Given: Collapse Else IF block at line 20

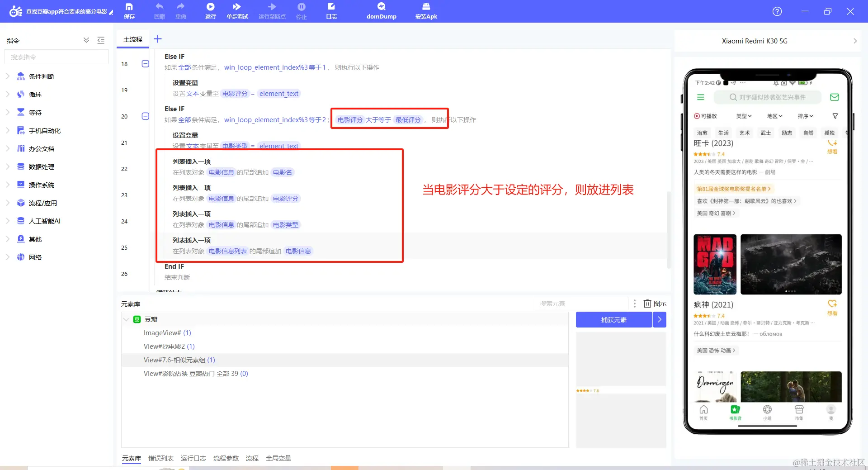Looking at the screenshot, I should (x=146, y=116).
